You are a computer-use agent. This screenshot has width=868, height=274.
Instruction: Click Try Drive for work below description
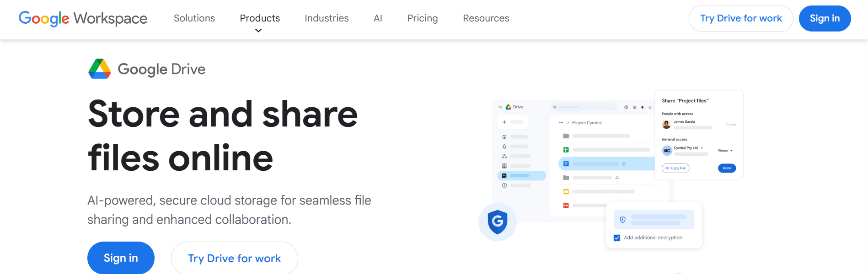pyautogui.click(x=234, y=258)
